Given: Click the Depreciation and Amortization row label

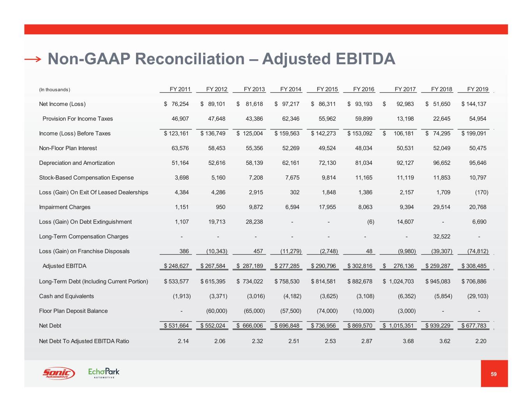Looking at the screenshot, I should (x=77, y=163).
